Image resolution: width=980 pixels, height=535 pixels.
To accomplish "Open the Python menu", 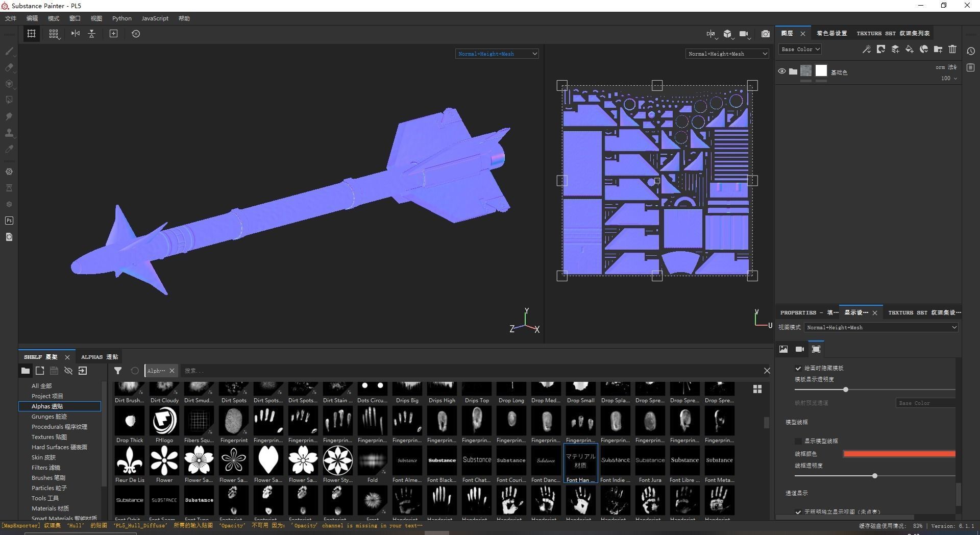I will coord(122,18).
